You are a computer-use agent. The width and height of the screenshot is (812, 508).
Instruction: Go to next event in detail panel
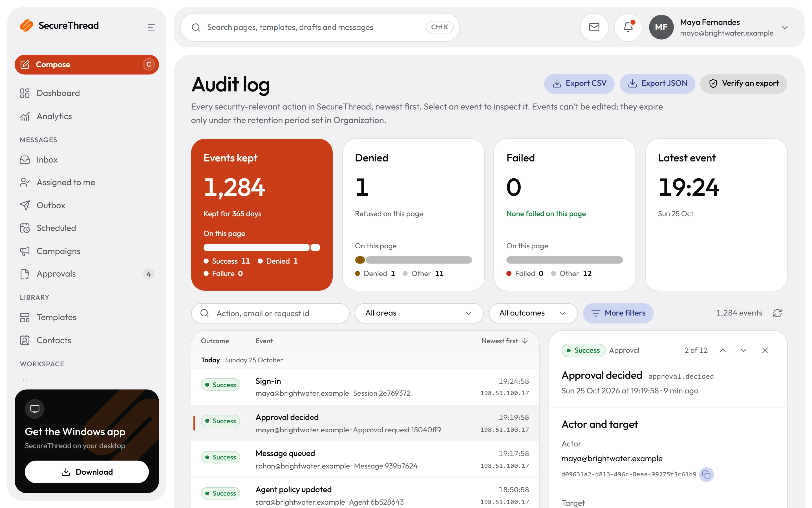point(743,351)
